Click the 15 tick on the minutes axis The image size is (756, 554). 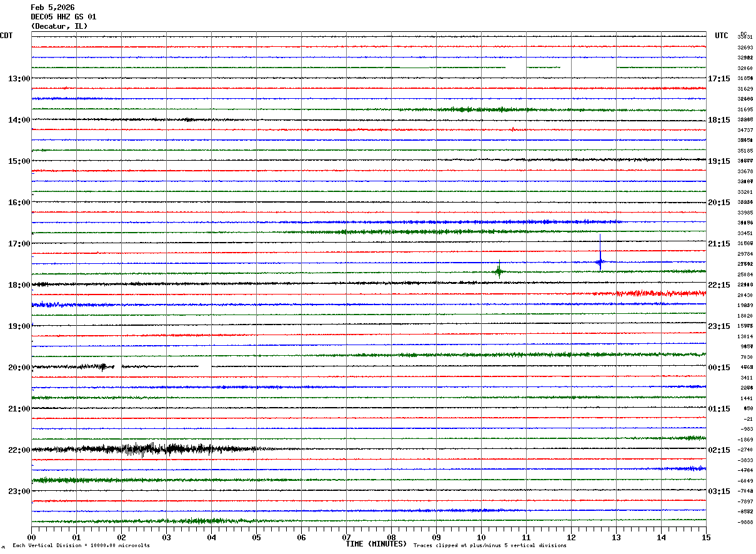click(x=706, y=537)
